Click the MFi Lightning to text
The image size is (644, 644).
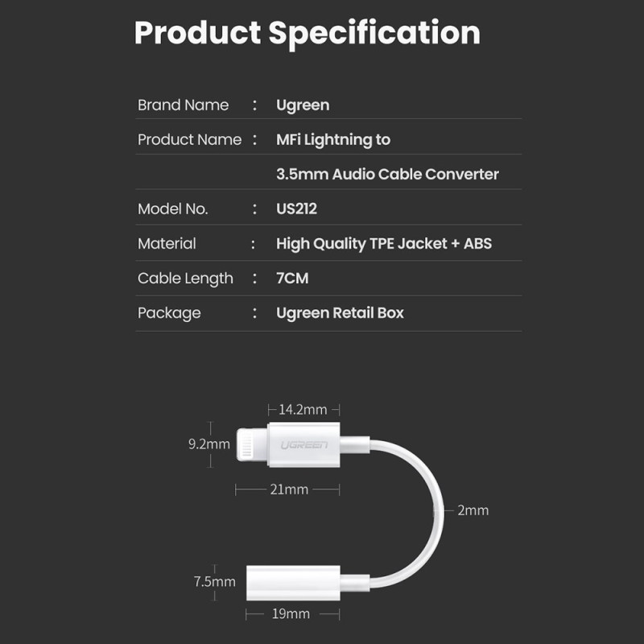pos(333,139)
